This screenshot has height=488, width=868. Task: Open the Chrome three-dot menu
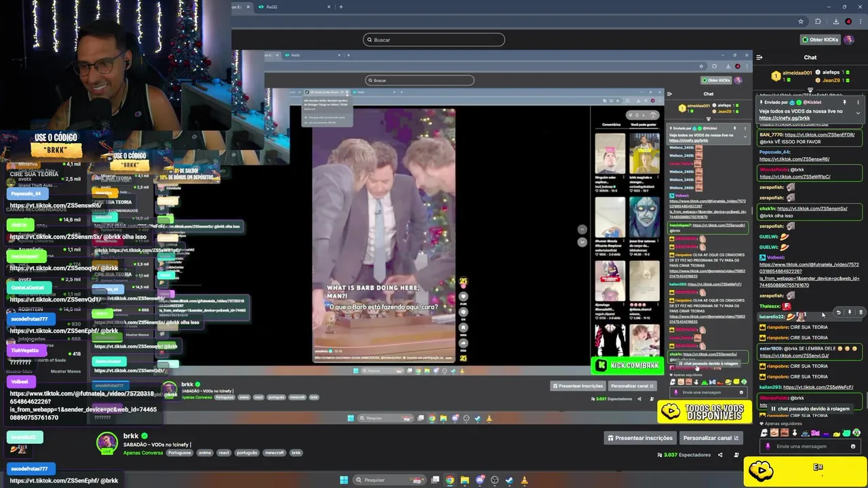[x=860, y=22]
